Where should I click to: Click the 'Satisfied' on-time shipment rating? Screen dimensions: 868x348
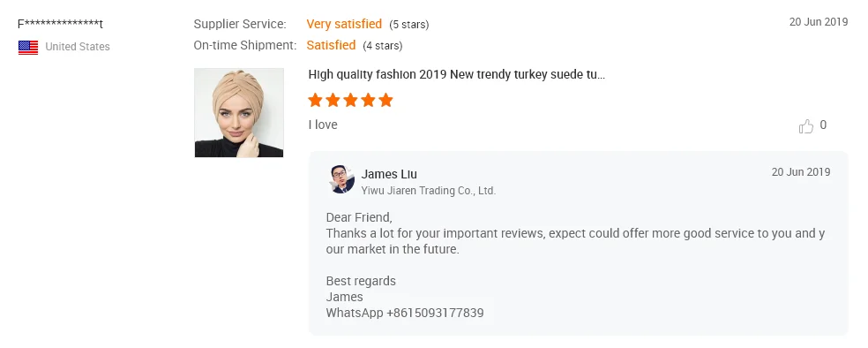tap(331, 45)
